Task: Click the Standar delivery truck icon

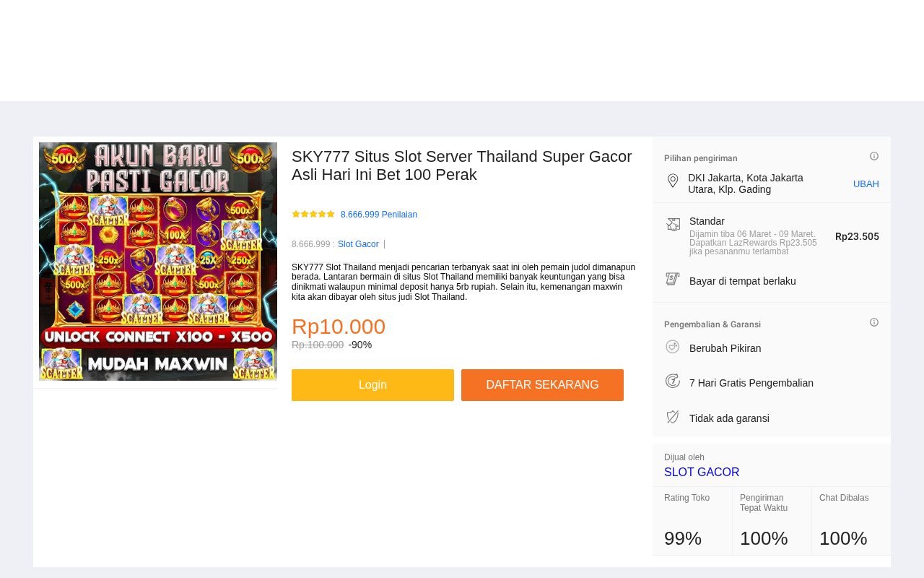Action: (673, 225)
